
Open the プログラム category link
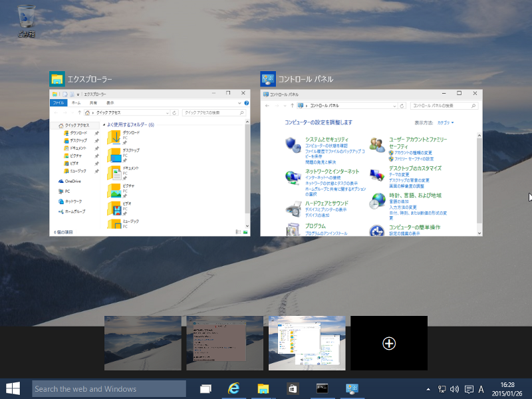coord(315,226)
